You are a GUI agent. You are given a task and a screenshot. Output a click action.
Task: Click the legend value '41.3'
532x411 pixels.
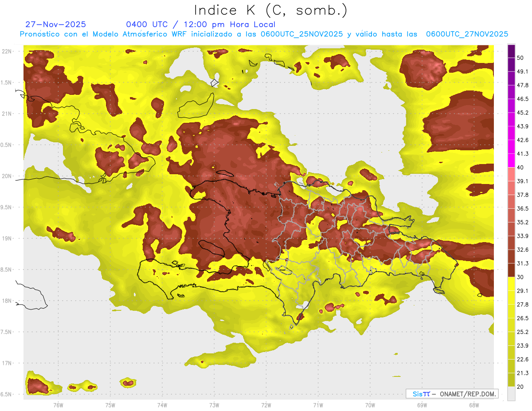coord(523,154)
